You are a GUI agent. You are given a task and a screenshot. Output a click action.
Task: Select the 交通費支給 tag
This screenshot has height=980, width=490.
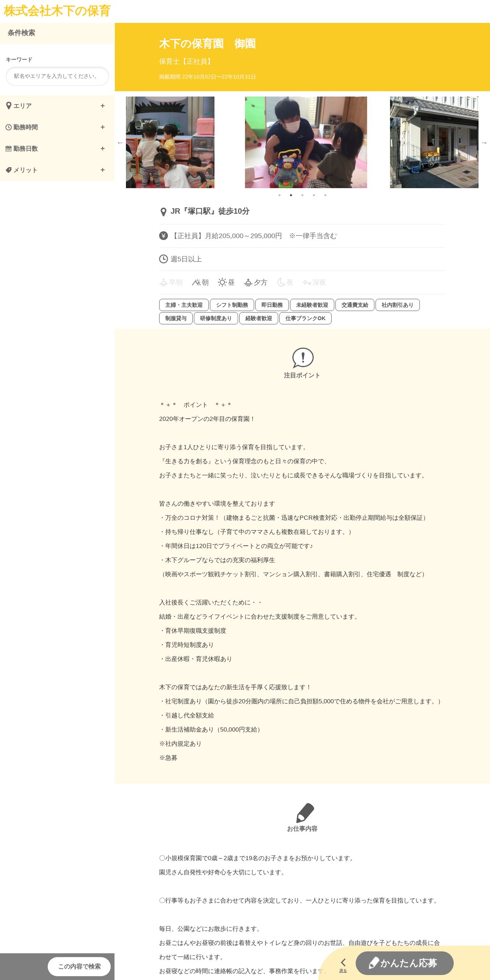tap(355, 305)
